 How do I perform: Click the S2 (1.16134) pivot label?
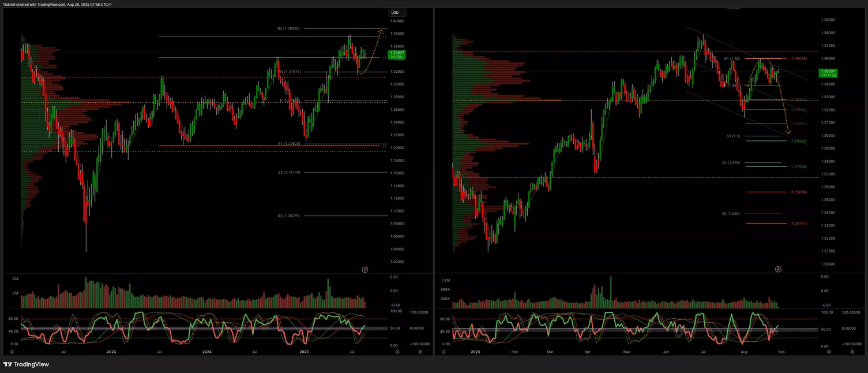tap(288, 172)
